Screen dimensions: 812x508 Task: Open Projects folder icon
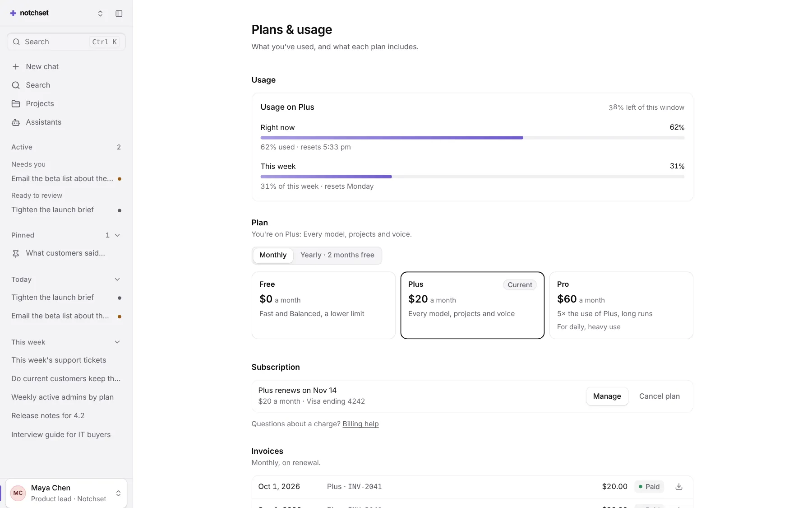tap(16, 104)
